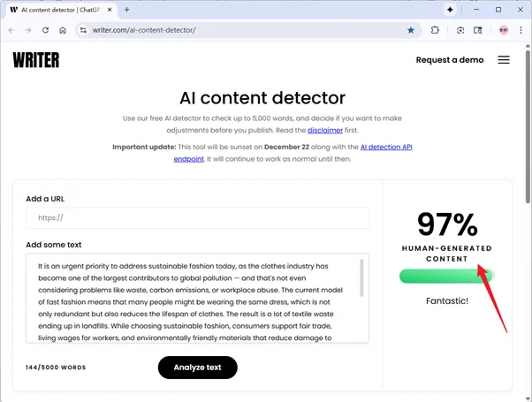The height and width of the screenshot is (402, 532).
Task: Open the Chrome three-dot menu
Action: [521, 30]
